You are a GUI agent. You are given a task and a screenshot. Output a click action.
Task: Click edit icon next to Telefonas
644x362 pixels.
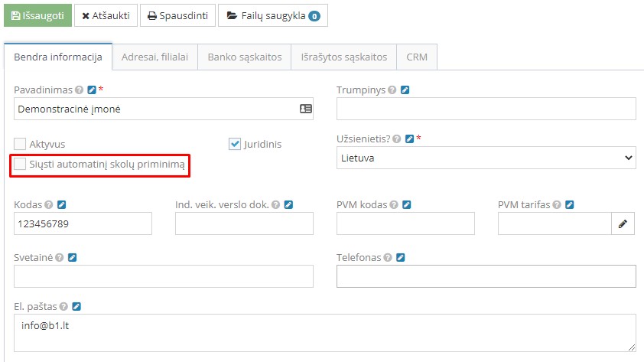[x=401, y=258]
